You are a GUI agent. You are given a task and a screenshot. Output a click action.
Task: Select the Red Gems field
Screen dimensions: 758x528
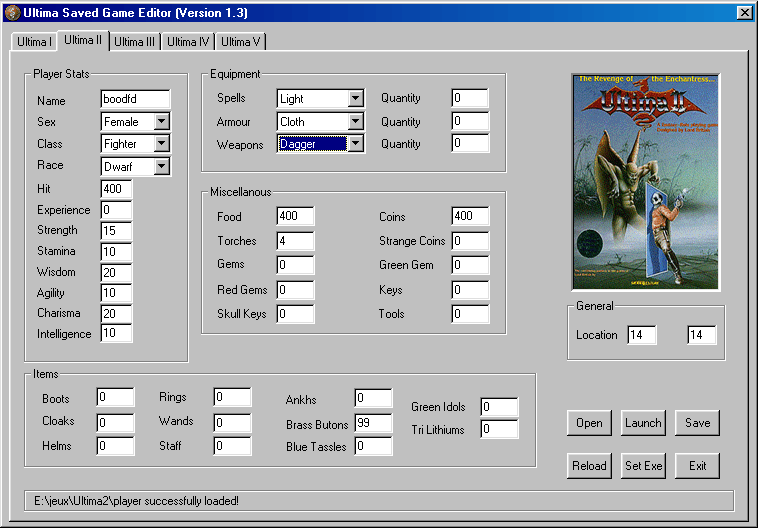click(295, 290)
